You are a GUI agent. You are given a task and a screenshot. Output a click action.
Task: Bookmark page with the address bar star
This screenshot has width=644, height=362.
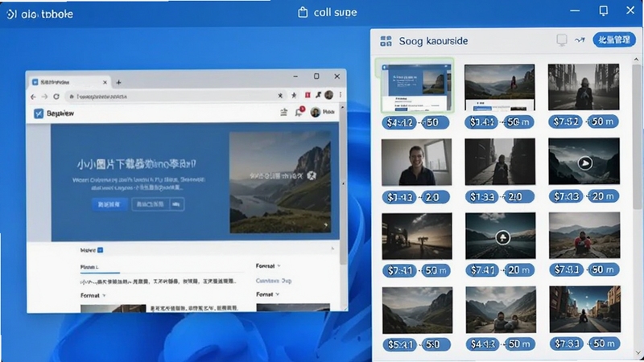coord(294,95)
